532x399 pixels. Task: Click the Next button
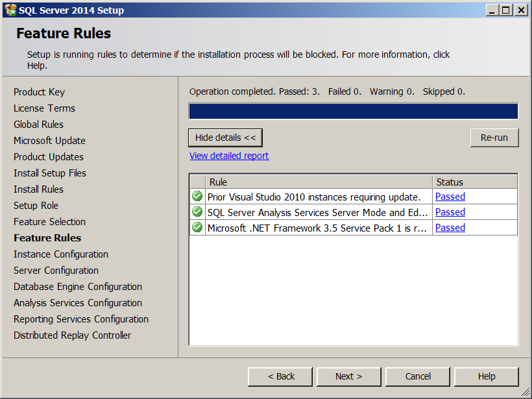[348, 376]
